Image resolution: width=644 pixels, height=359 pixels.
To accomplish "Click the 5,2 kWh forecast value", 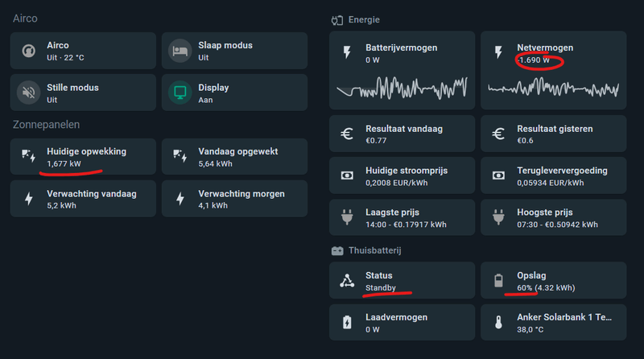I will coord(61,205).
